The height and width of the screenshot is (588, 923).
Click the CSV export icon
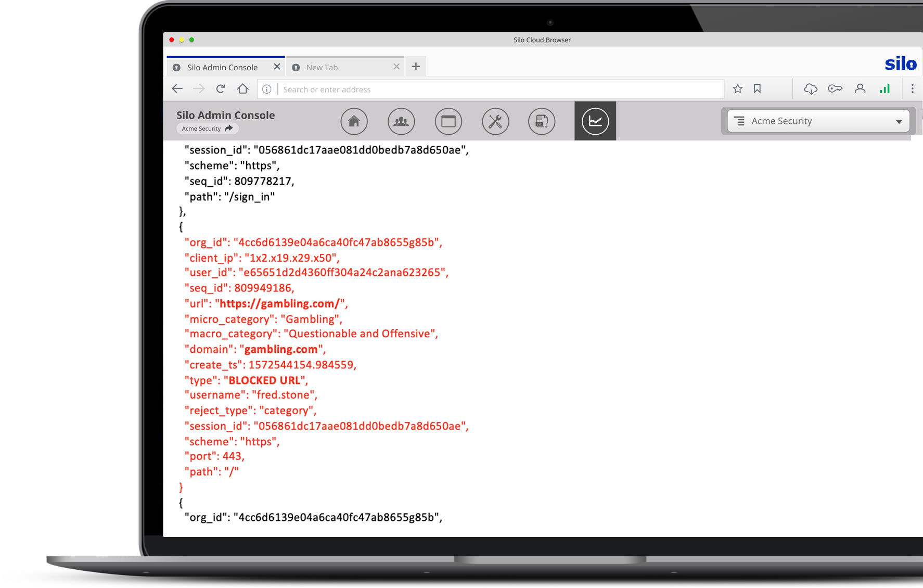pyautogui.click(x=542, y=121)
